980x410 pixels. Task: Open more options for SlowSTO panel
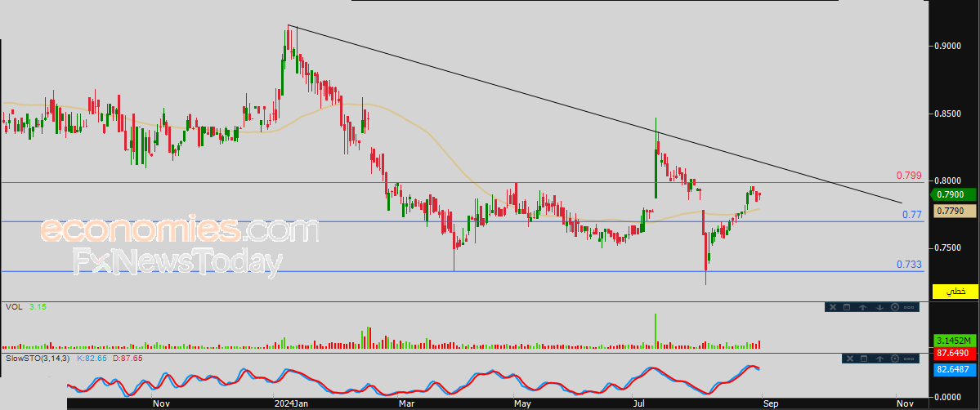tap(910, 358)
